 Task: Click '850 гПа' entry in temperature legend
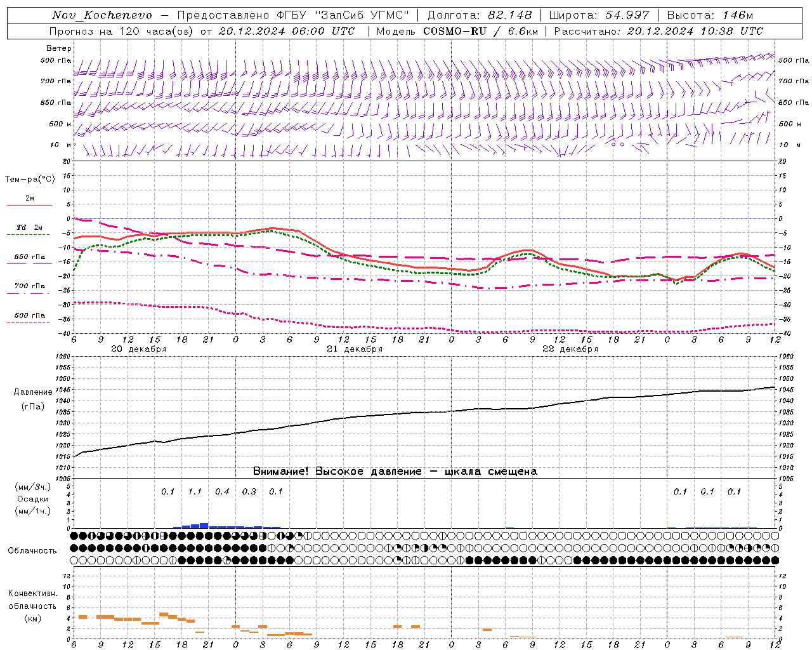[29, 257]
